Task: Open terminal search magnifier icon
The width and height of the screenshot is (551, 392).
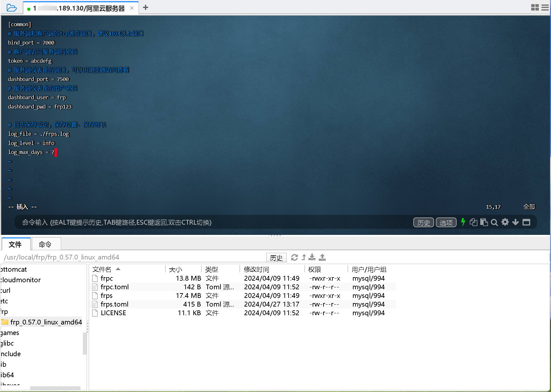Action: point(494,222)
